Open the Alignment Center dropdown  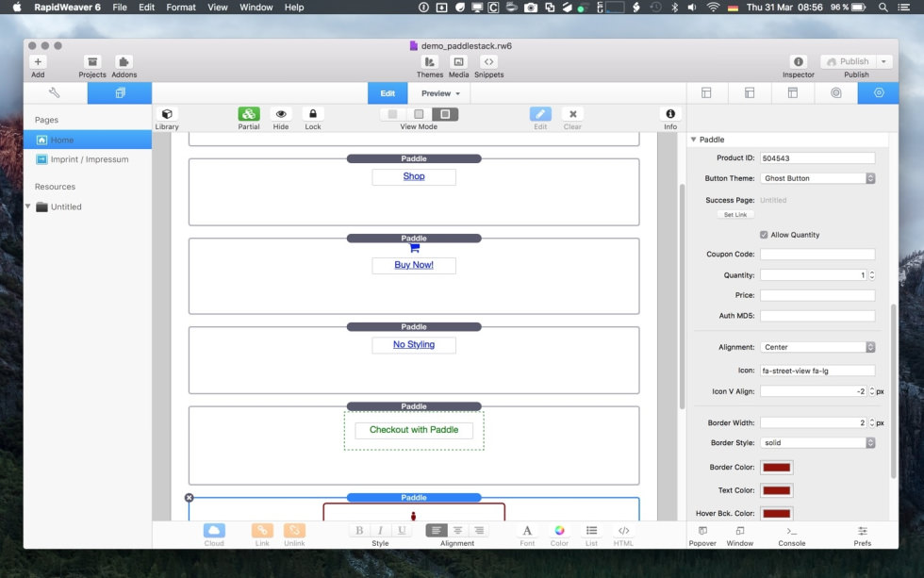[x=817, y=347]
